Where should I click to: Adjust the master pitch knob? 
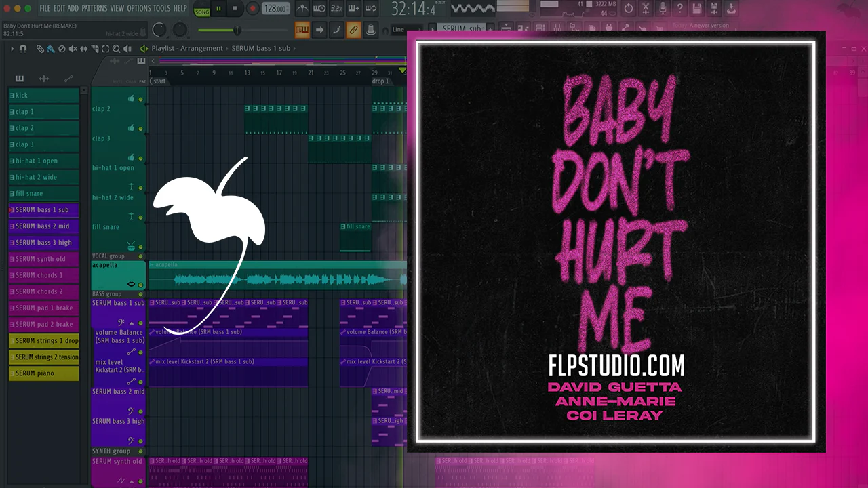180,30
